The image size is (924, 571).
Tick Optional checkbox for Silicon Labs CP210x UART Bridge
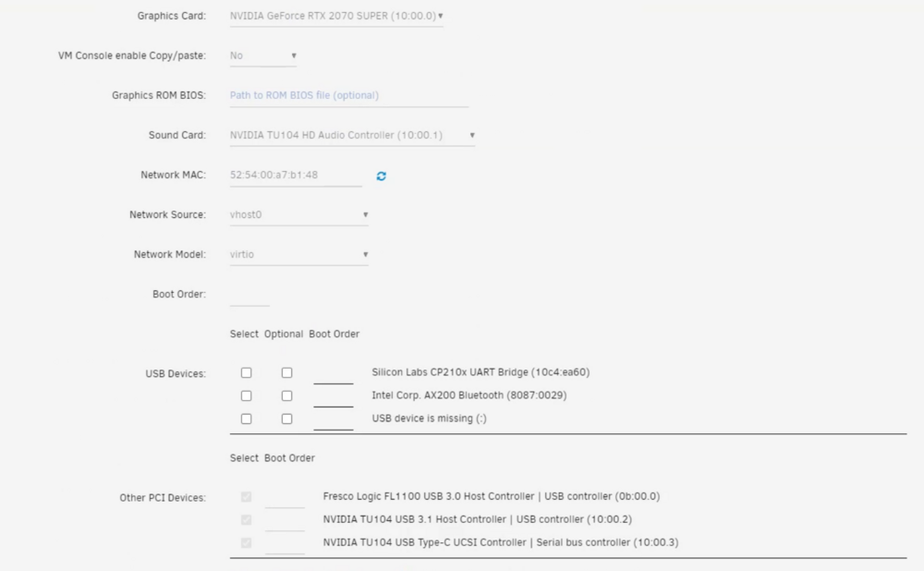(x=287, y=373)
